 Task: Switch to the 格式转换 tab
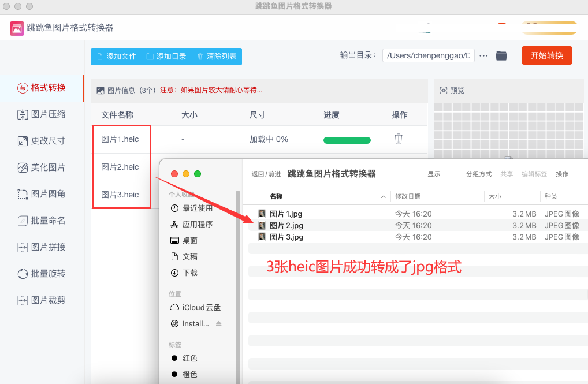pos(42,88)
